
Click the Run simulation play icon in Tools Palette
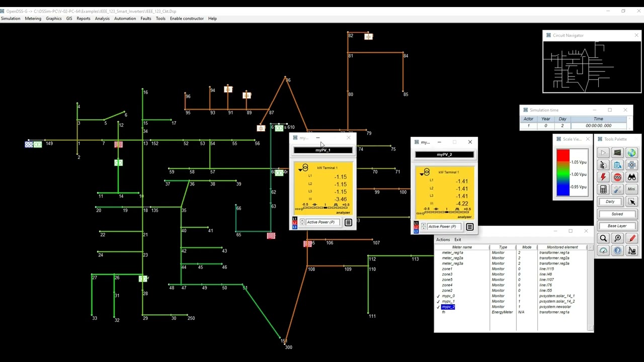tap(603, 153)
